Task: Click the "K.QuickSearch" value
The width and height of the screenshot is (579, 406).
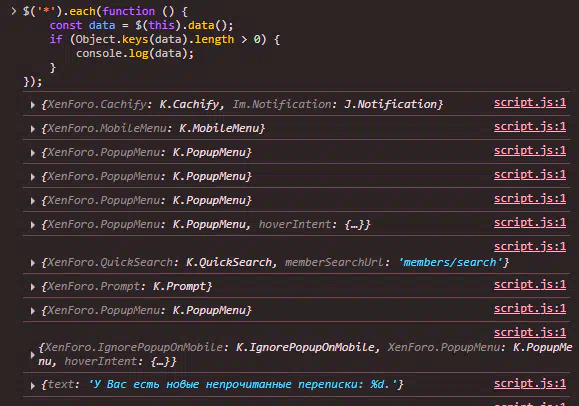Action: pyautogui.click(x=229, y=263)
